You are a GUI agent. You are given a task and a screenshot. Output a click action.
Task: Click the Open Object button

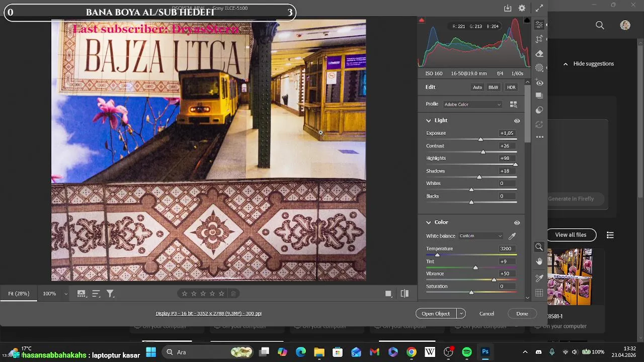(436, 314)
